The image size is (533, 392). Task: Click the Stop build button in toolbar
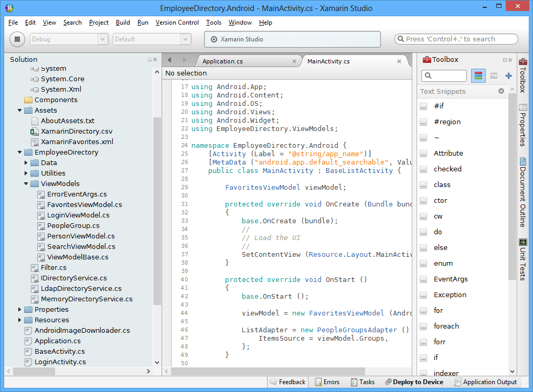click(x=17, y=39)
